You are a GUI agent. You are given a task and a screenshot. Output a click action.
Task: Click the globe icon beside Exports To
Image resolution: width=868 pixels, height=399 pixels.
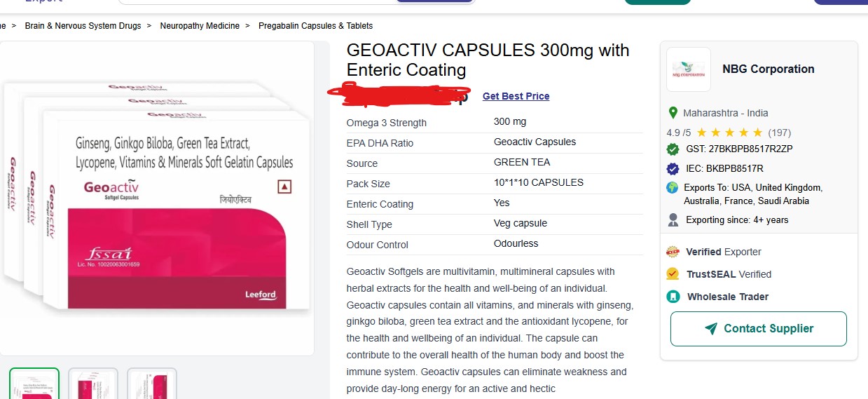point(673,187)
